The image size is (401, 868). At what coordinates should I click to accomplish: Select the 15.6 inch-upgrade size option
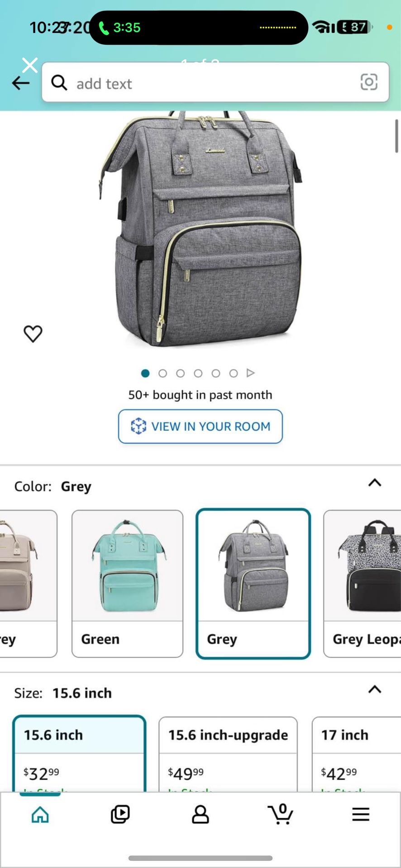coord(228,754)
